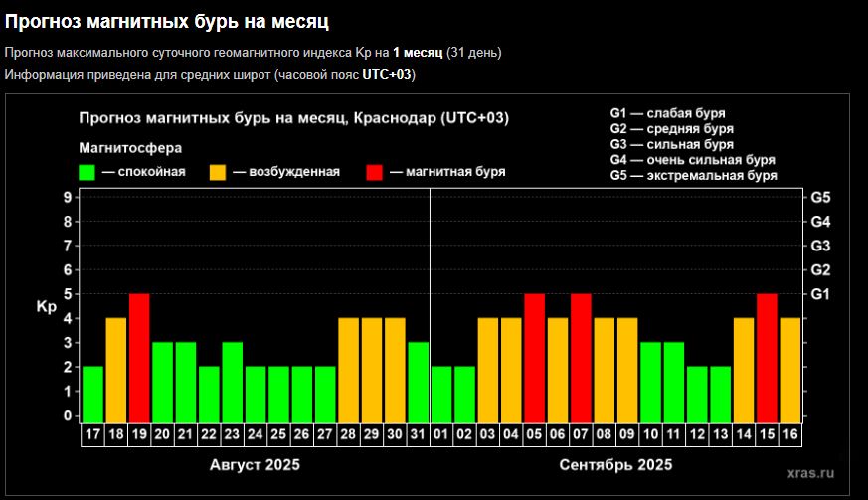Click date label 17 on the axis
The height and width of the screenshot is (500, 868).
pyautogui.click(x=93, y=434)
